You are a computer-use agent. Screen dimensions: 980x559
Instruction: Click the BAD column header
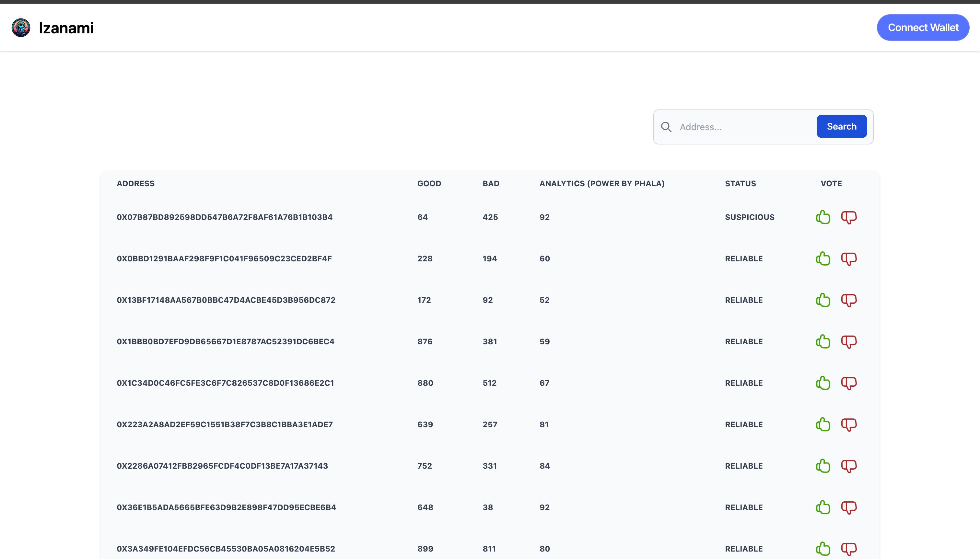pyautogui.click(x=491, y=184)
